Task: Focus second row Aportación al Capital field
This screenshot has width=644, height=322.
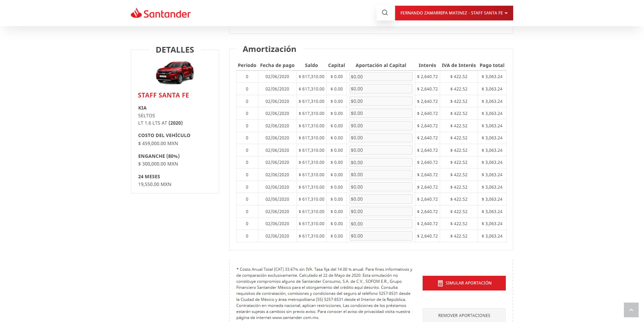Action: 381,89
